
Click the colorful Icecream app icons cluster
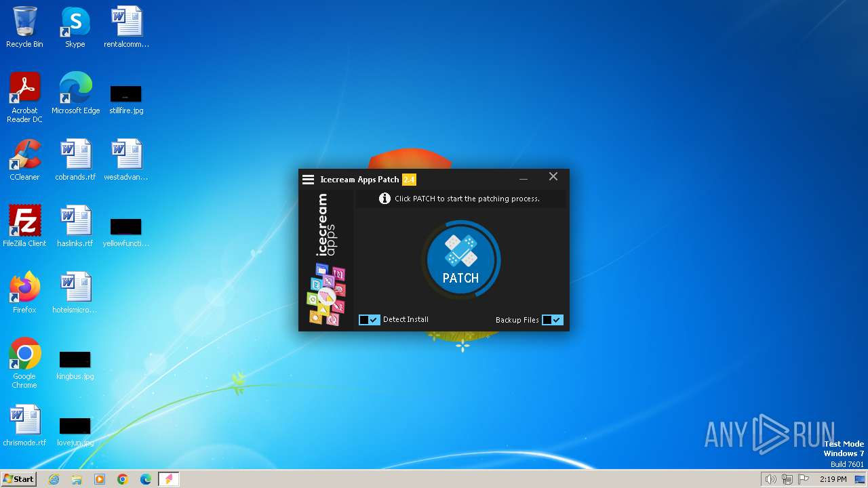point(327,294)
